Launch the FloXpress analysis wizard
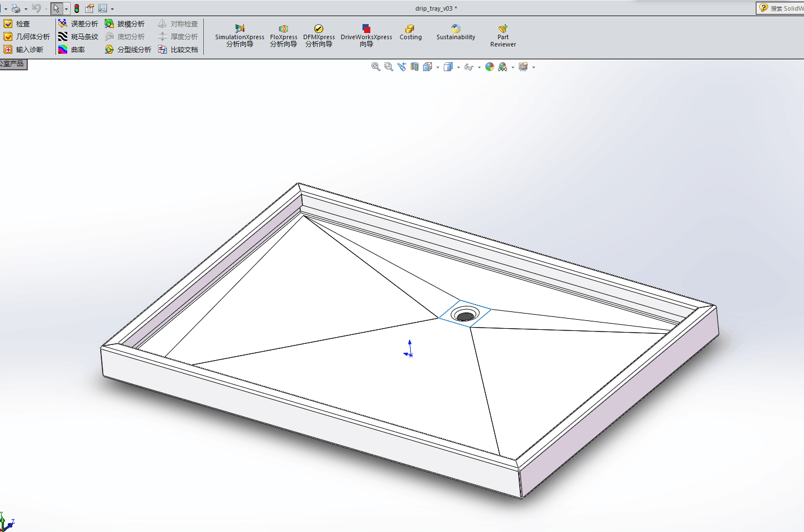The width and height of the screenshot is (804, 532). [x=284, y=35]
